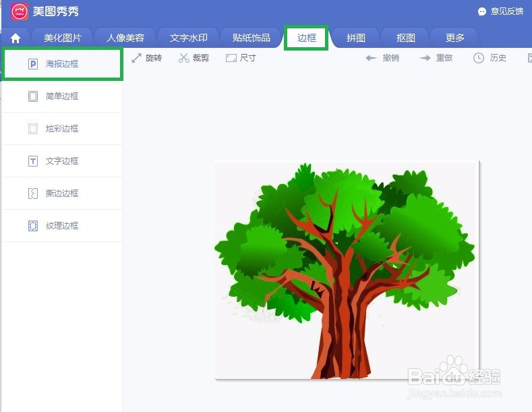Switch to the 人像美容 tab
Screen dimensions: 532x412
pos(125,38)
